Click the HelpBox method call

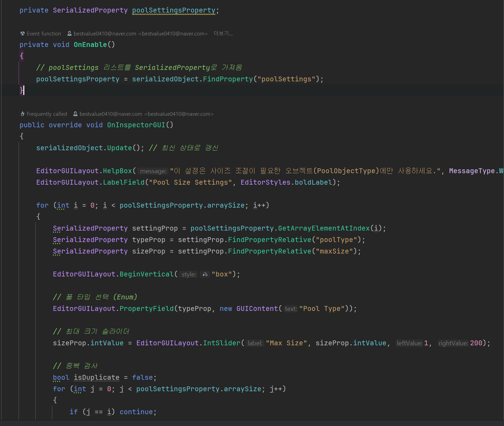117,171
